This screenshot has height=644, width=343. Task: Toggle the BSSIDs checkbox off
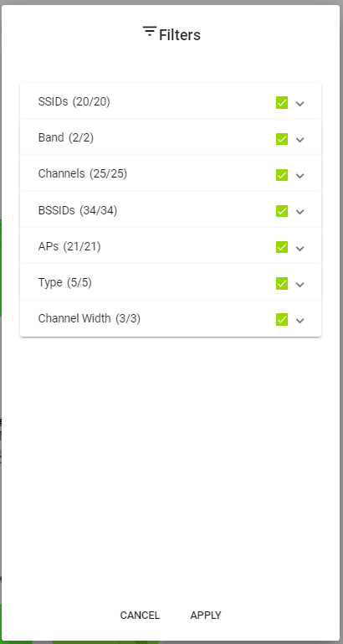[282, 211]
